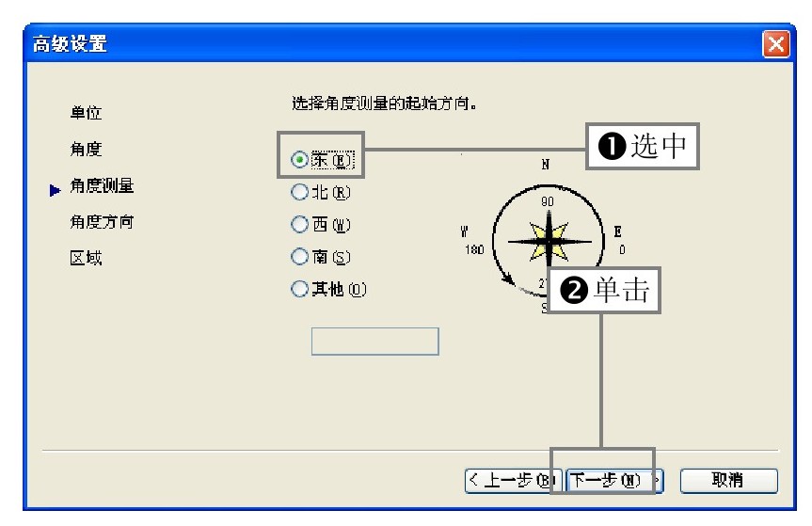This screenshot has width=812, height=526.
Task: Click the W 180 compass label
Action: (472, 241)
